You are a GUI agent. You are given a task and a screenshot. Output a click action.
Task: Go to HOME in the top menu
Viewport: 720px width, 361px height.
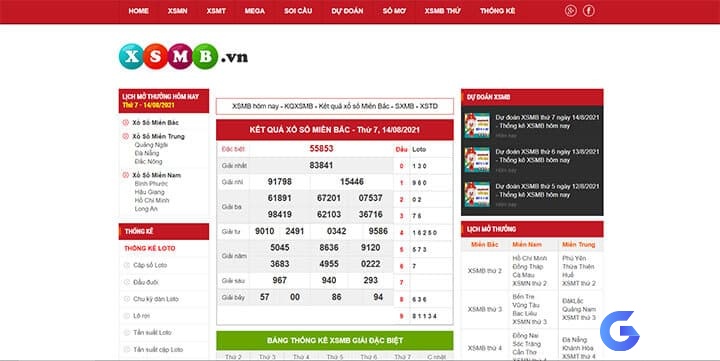pyautogui.click(x=138, y=11)
